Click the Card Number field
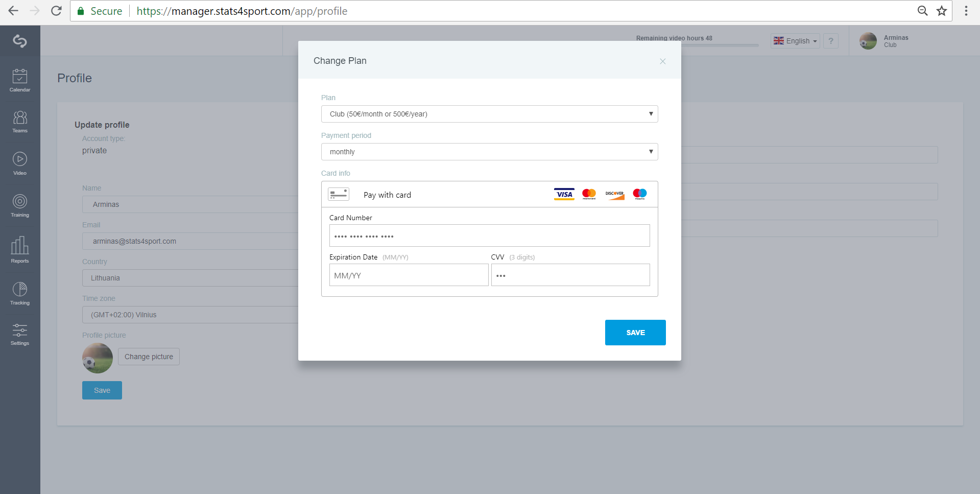Screen dimensions: 980x494 (489, 236)
